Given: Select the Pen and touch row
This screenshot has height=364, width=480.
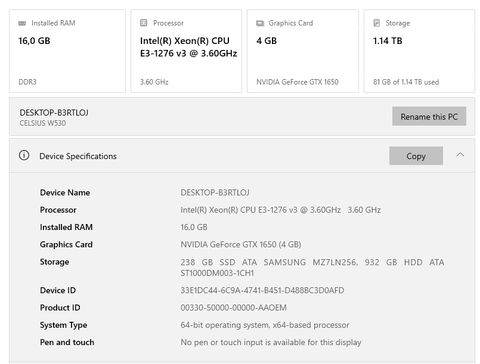Looking at the screenshot, I should pyautogui.click(x=242, y=342).
